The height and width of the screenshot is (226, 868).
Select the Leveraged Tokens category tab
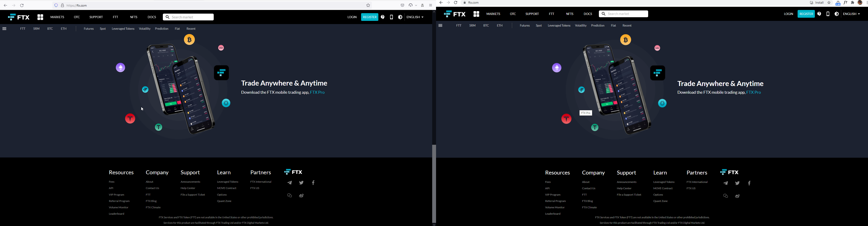[123, 29]
